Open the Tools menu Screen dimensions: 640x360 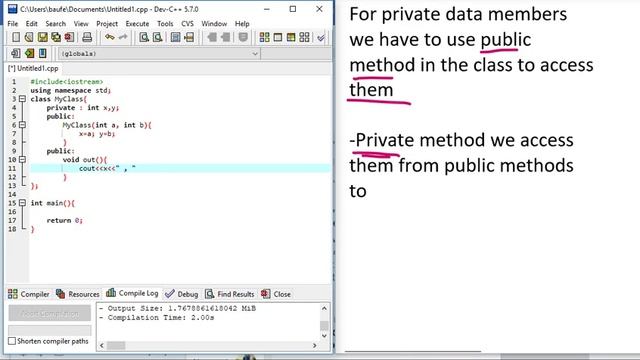[165, 24]
